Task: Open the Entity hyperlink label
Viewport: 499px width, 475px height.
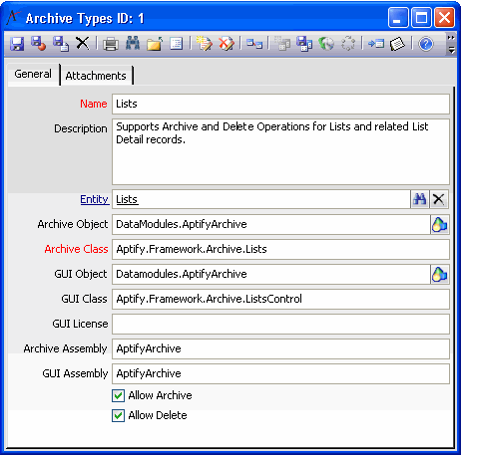Action: [94, 199]
